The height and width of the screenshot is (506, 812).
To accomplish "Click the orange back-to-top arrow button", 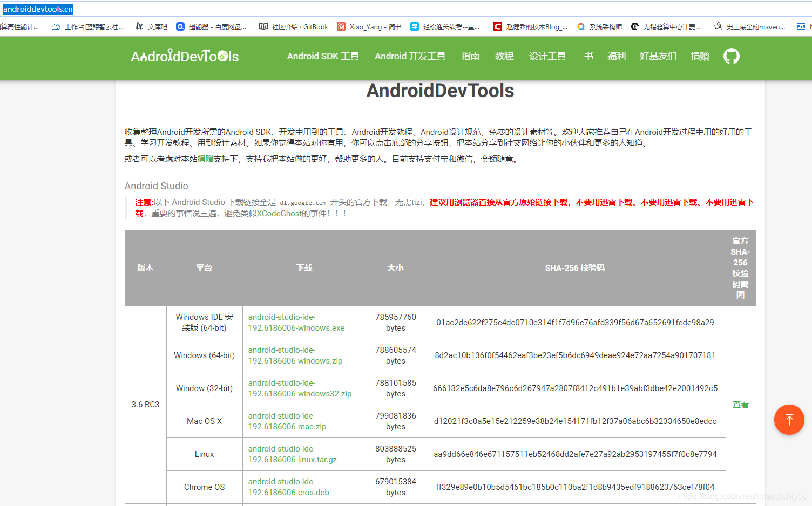I will point(789,420).
